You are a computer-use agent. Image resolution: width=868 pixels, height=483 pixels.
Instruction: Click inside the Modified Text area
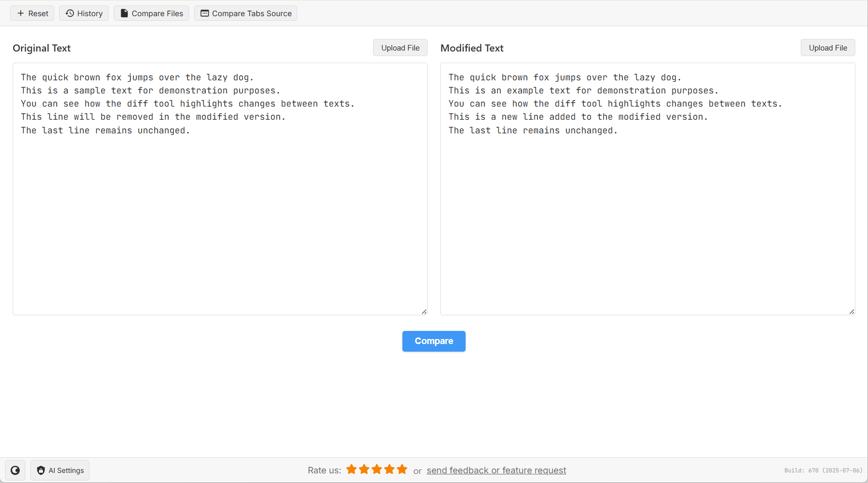648,189
